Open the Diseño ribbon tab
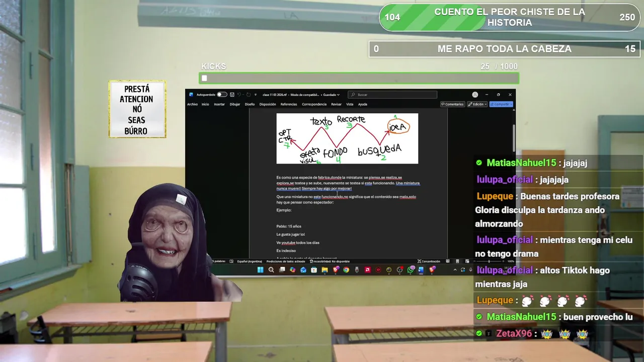The image size is (644, 362). pyautogui.click(x=250, y=104)
